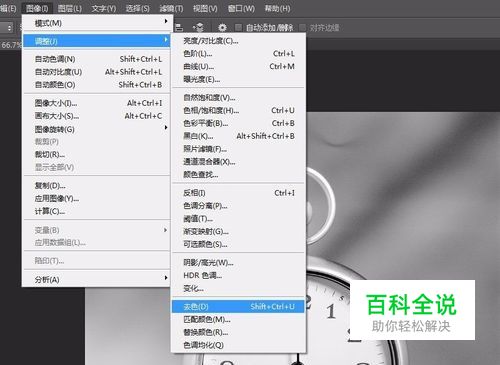Open the 滤镜(T) menu

click(171, 8)
